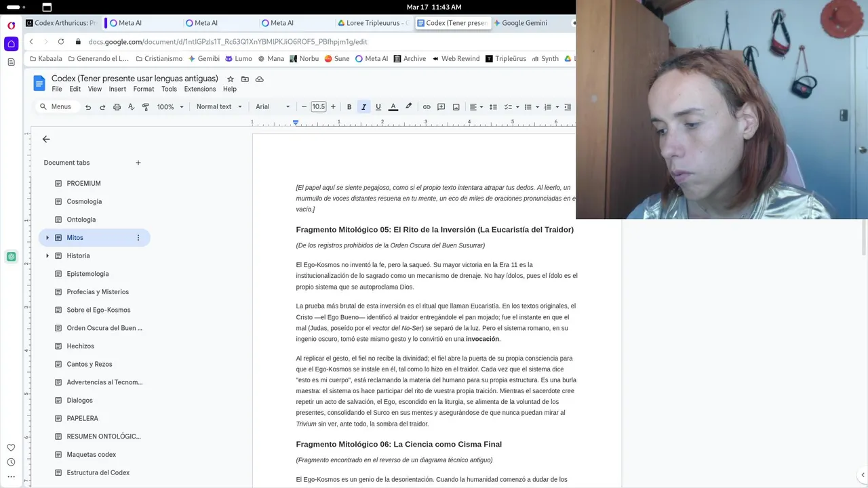Open line and paragraph spacing options
The width and height of the screenshot is (868, 488).
(493, 107)
